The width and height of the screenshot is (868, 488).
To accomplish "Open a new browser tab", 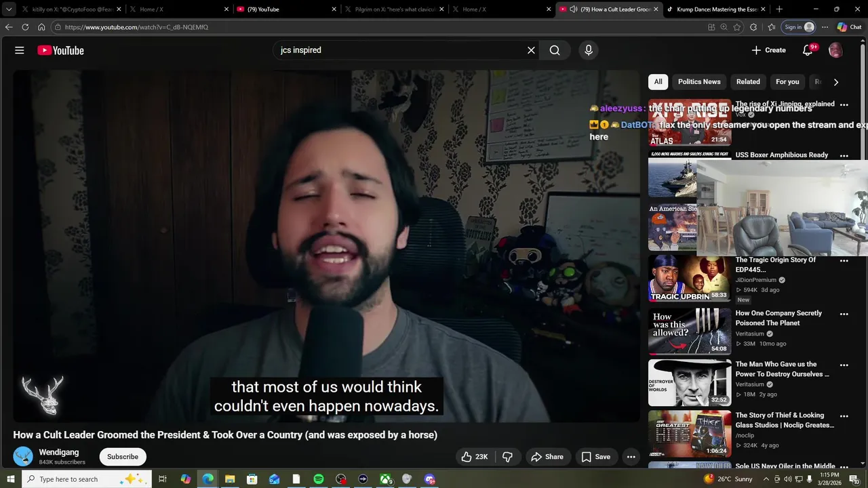I will tap(779, 9).
